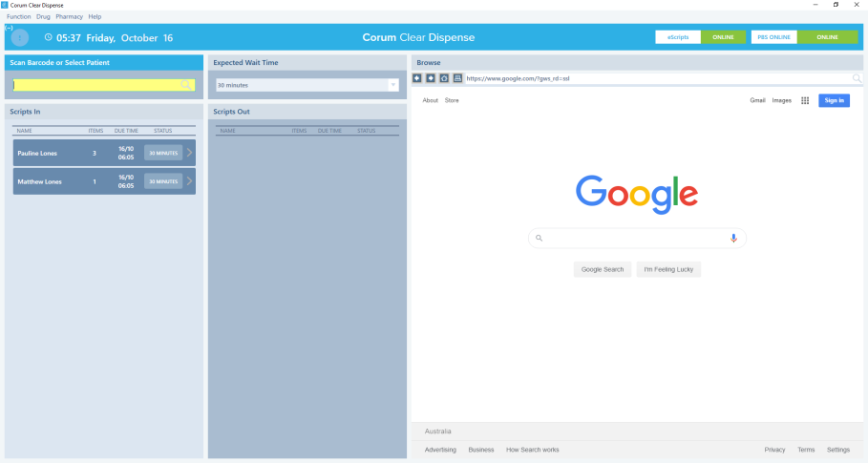Open the Pharmacy menu
The height and width of the screenshot is (463, 868).
click(x=69, y=17)
